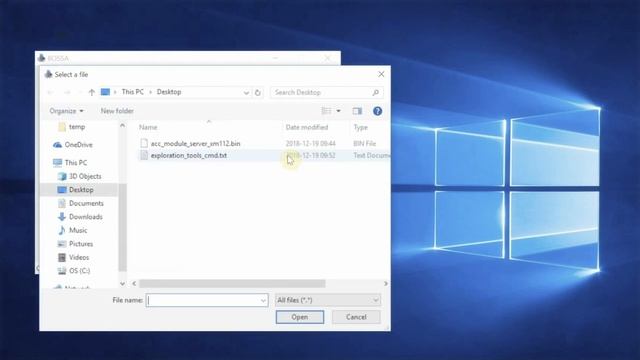Screen dimensions: 640x360
Task: Click the Cancel button
Action: 356,317
